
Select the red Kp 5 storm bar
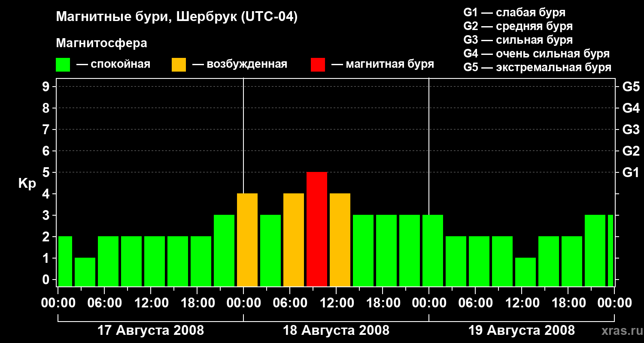point(317,229)
